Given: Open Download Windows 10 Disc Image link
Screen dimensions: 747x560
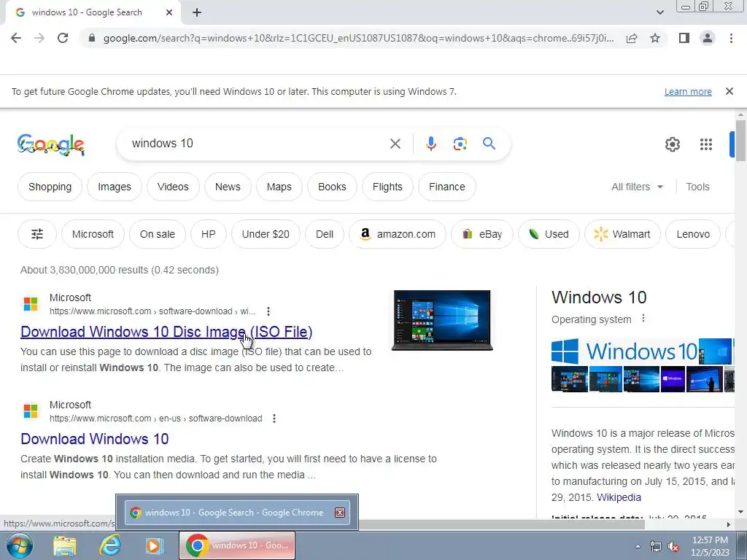Looking at the screenshot, I should 166,332.
